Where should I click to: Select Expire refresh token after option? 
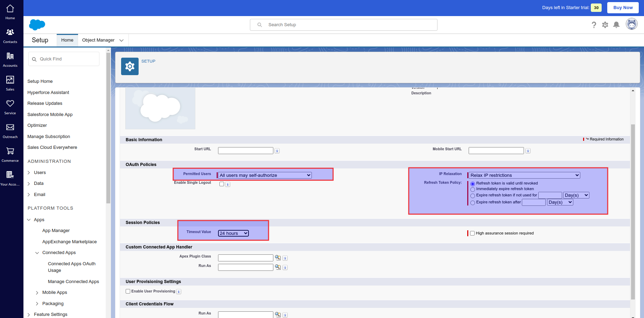[x=472, y=203]
